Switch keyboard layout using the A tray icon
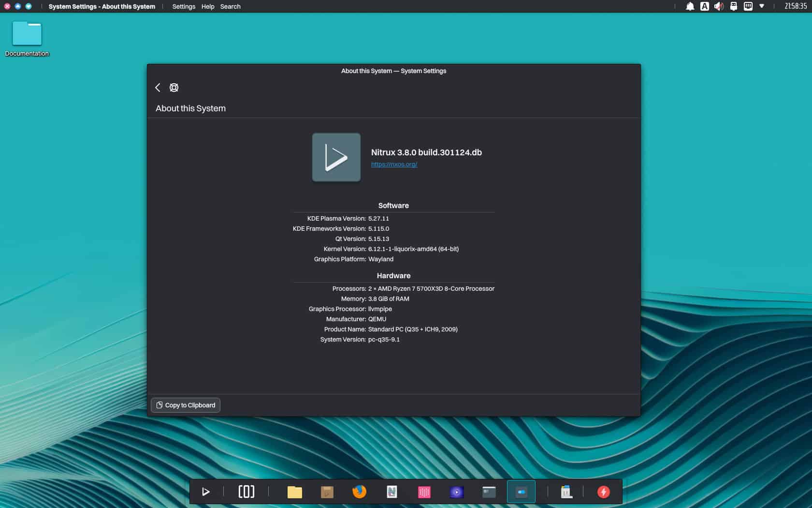Viewport: 812px width, 508px height. [x=704, y=6]
